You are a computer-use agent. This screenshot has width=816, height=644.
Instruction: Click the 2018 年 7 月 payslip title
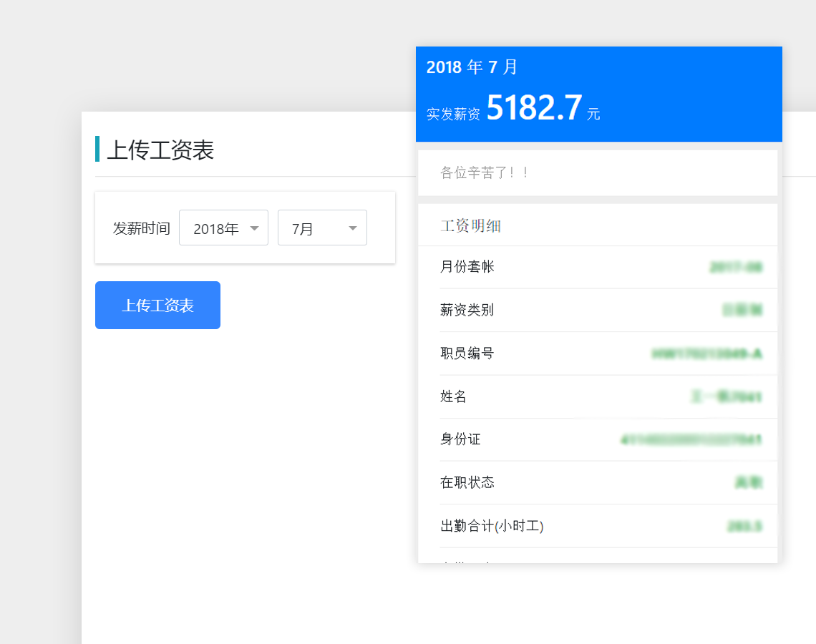tap(472, 67)
